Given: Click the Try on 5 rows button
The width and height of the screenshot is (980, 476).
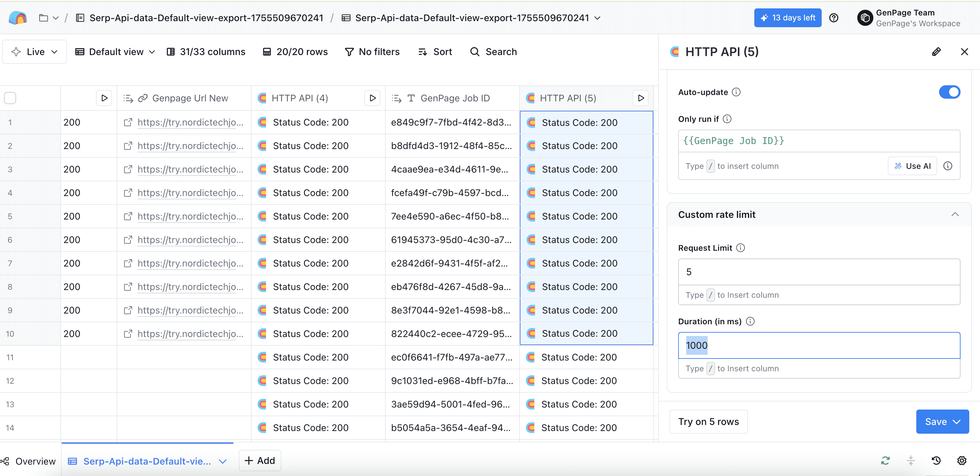Looking at the screenshot, I should coord(708,422).
